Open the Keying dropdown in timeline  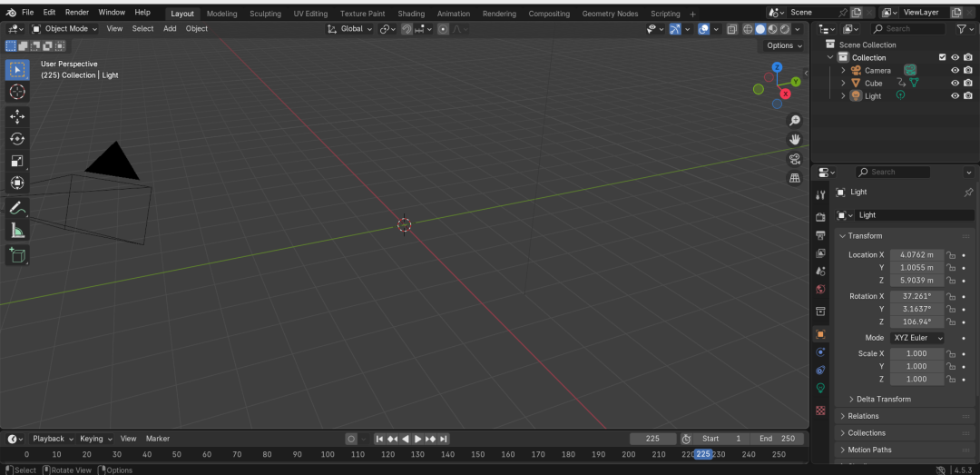95,439
